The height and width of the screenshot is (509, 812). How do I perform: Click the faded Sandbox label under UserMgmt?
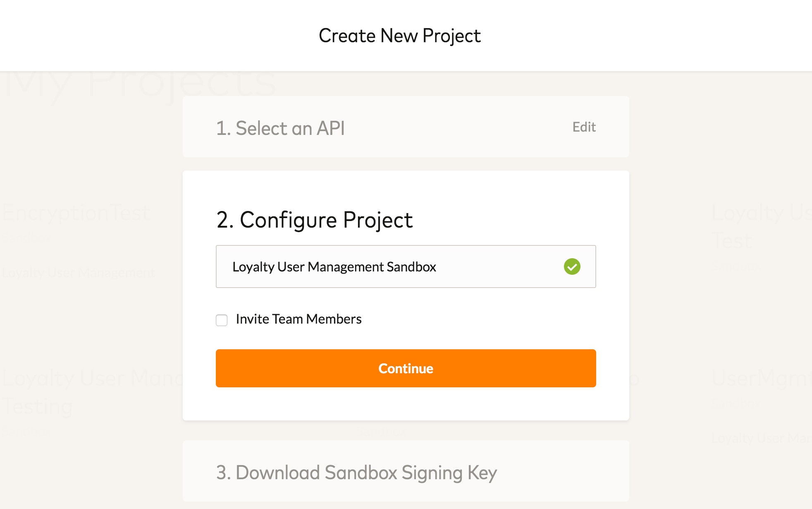(736, 403)
